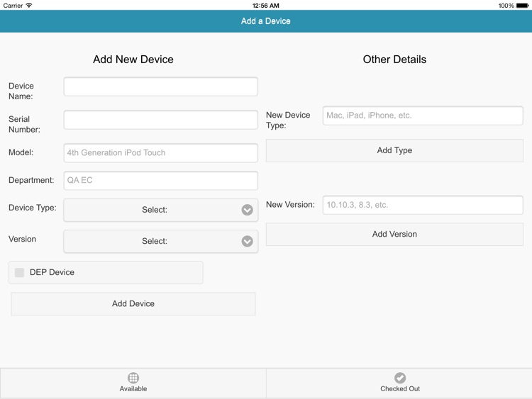532x399 pixels.
Task: Click the 'Version' label in the form
Action: click(23, 239)
